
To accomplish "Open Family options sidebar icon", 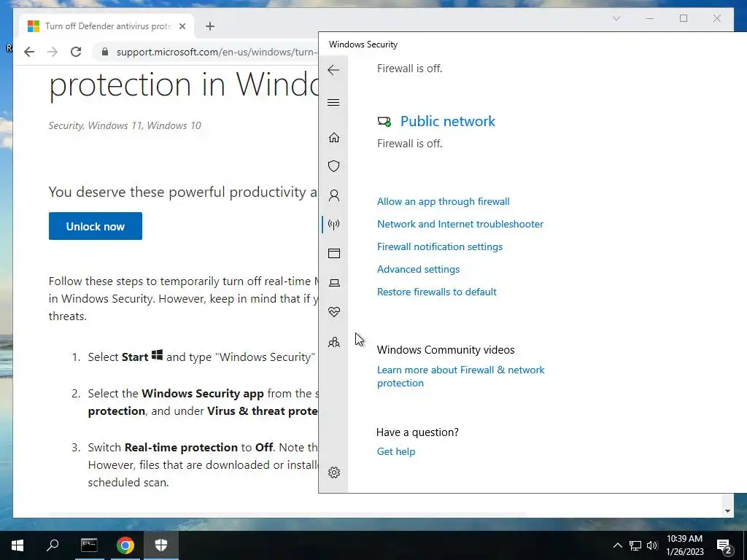I will (334, 342).
